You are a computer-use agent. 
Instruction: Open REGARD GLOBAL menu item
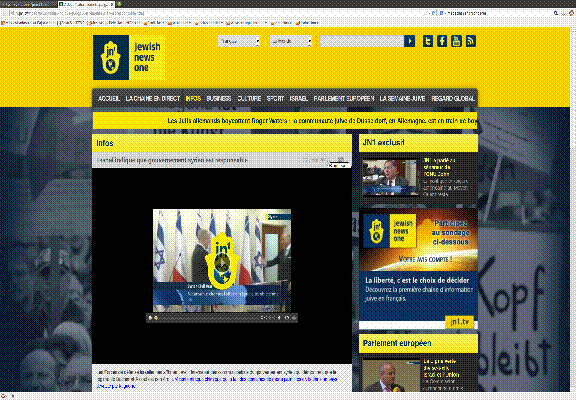tap(453, 98)
